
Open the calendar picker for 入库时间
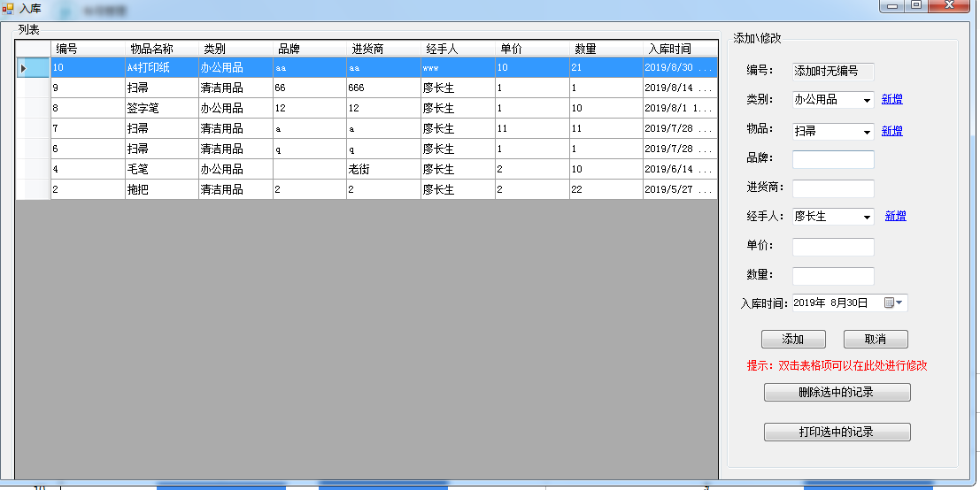(894, 303)
